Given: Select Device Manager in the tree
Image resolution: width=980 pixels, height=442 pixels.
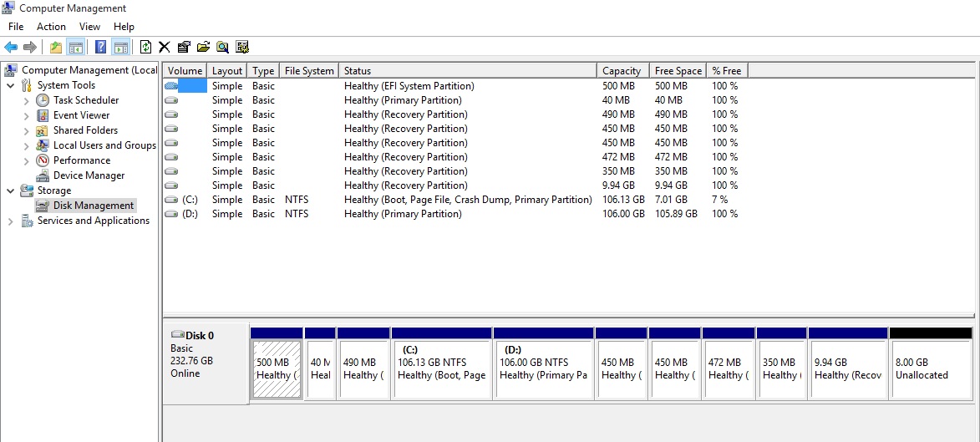Looking at the screenshot, I should pos(89,175).
